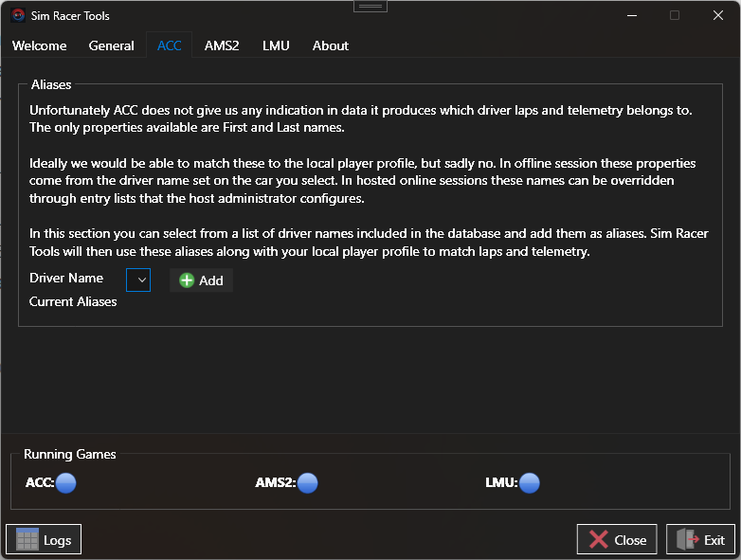Click the grip handle at top center

pyautogui.click(x=370, y=6)
